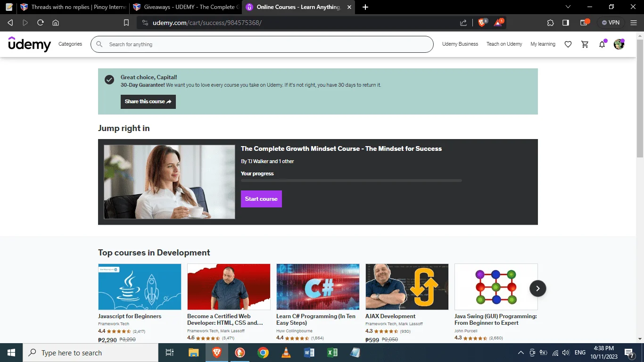The width and height of the screenshot is (644, 362).
Task: Open the user profile avatar menu
Action: (x=619, y=44)
